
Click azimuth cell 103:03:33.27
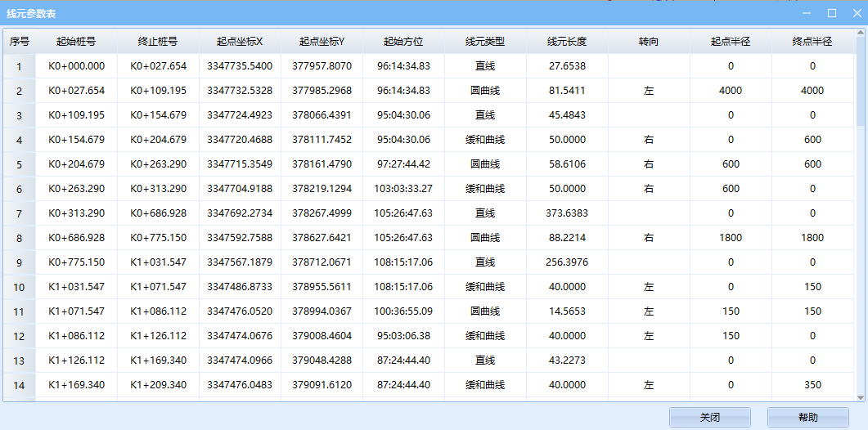click(403, 189)
